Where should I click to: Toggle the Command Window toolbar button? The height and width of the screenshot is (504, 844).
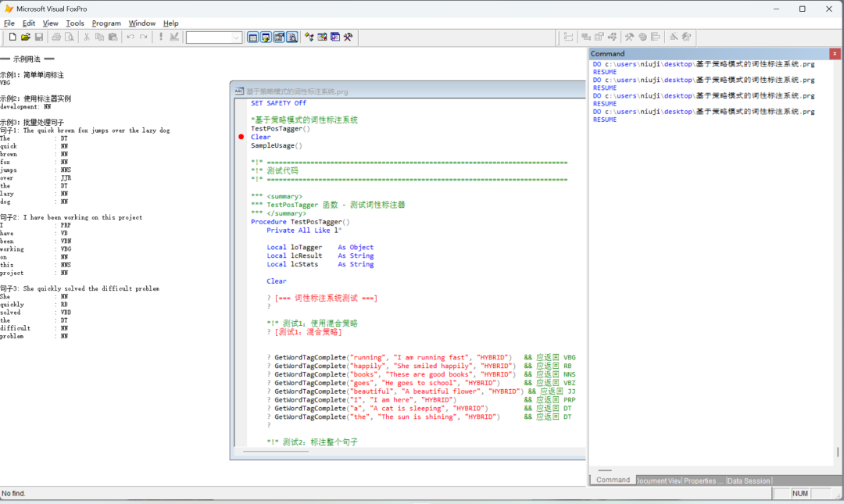click(x=253, y=37)
